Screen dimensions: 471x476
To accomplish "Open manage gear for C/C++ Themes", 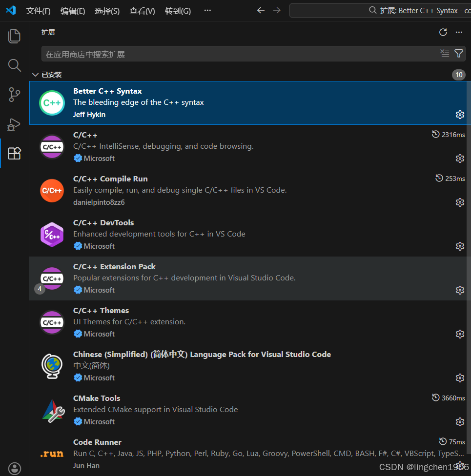I will click(460, 334).
